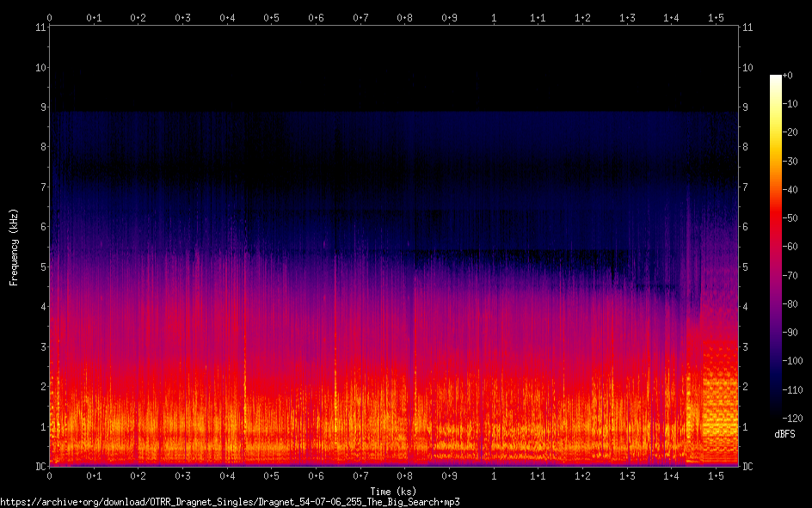The width and height of the screenshot is (812, 508).
Task: Click the DC label on left axis
Action: [40, 467]
